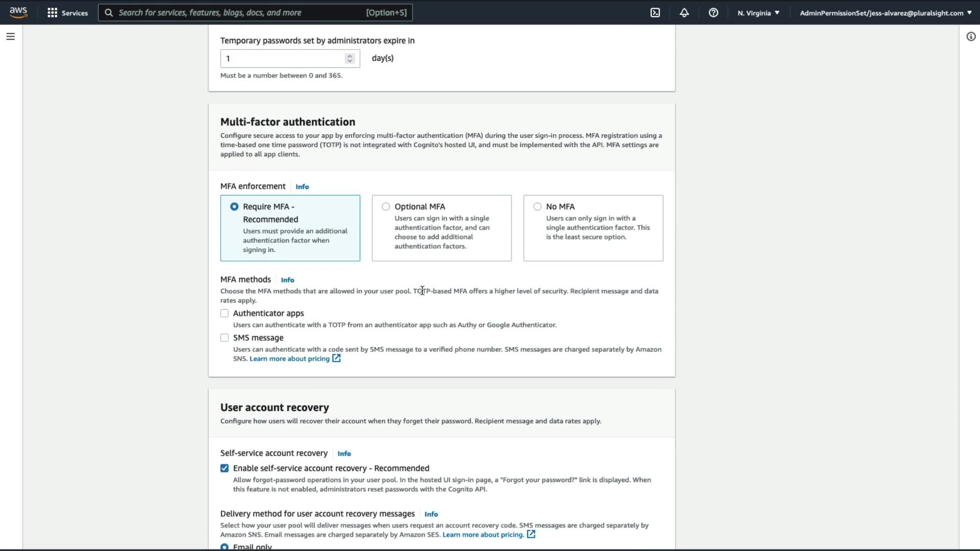
Task: Click the temporary password days stepper arrows
Action: pos(350,59)
